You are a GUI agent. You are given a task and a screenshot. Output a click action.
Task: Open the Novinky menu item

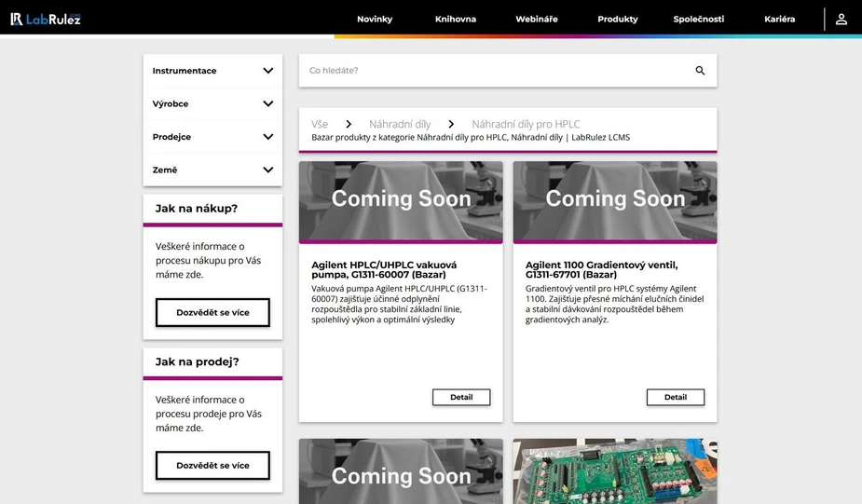[375, 19]
